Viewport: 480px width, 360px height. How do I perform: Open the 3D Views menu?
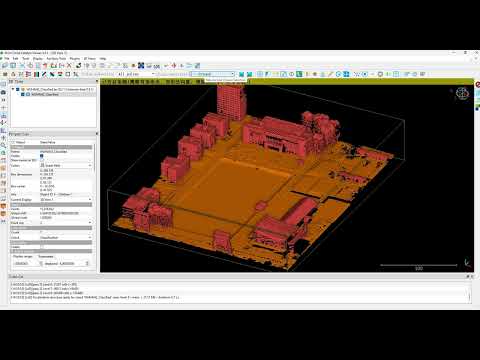(89, 59)
